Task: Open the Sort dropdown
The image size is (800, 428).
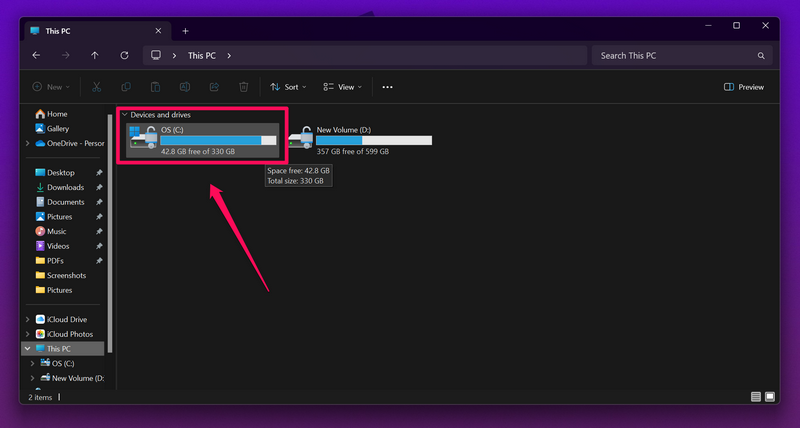Action: coord(287,87)
